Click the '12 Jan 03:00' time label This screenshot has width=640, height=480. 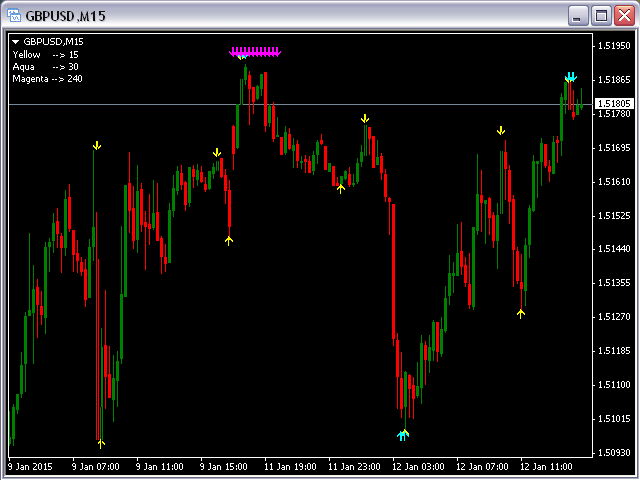pyautogui.click(x=418, y=467)
